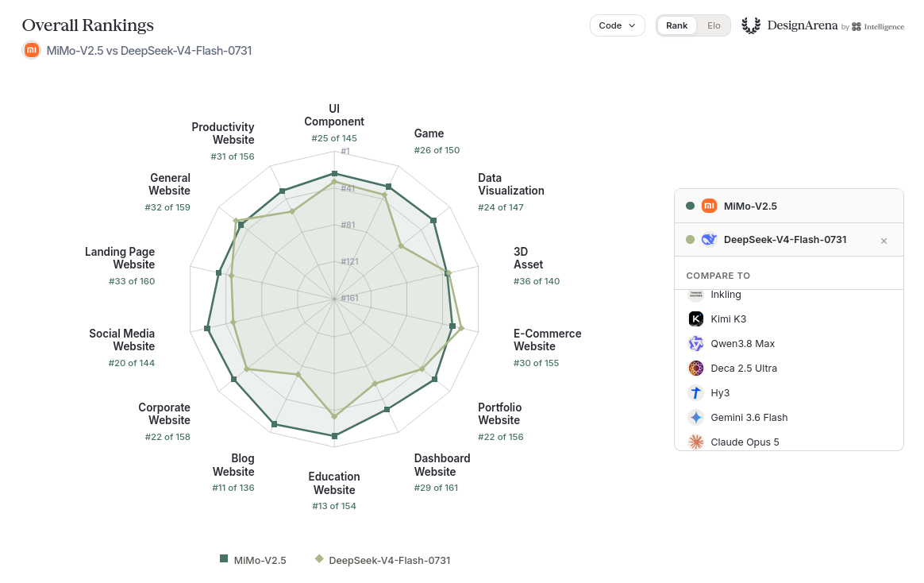Click the Claude Opus 5 starburst icon
The height and width of the screenshot is (583, 924).
(696, 442)
